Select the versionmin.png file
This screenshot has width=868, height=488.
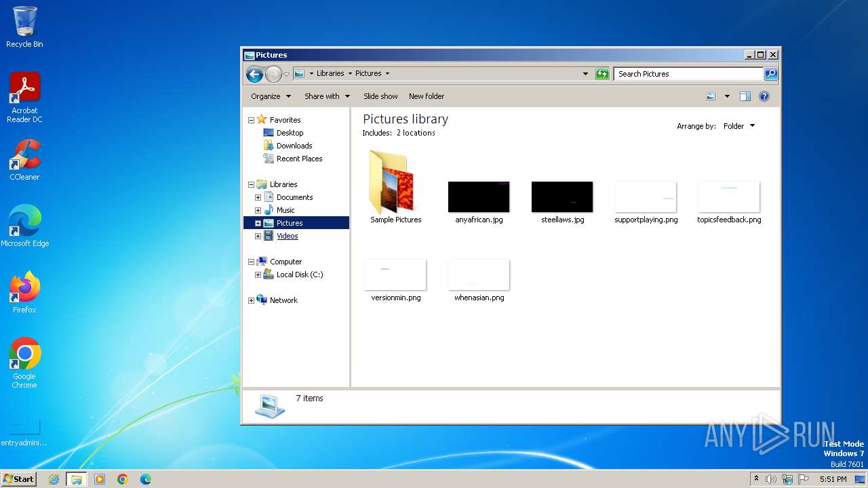[396, 280]
